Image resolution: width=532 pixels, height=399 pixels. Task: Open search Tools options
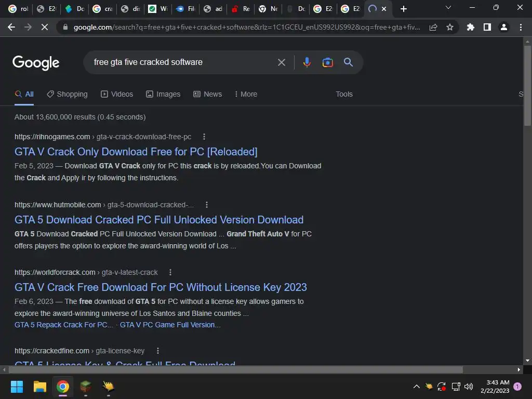tap(344, 94)
